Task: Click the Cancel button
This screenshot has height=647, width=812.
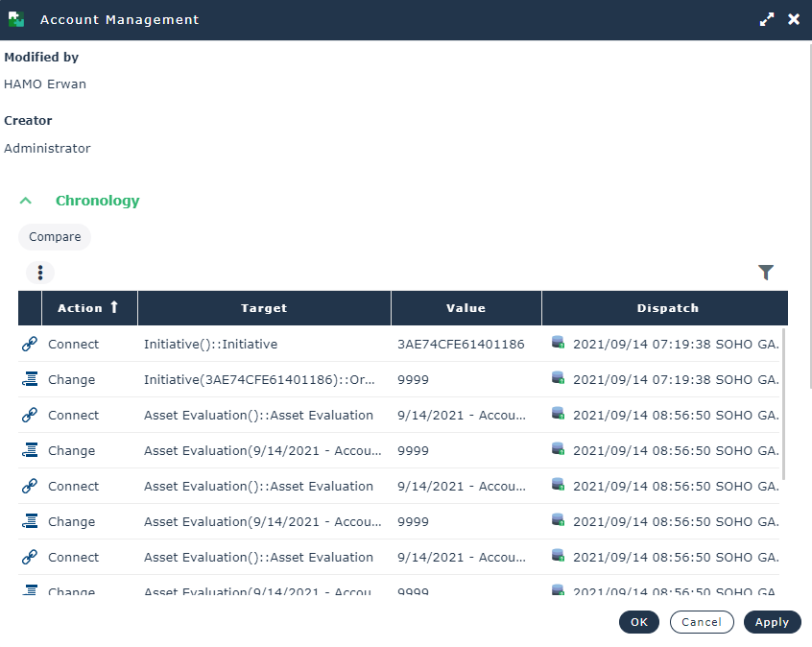Action: coord(702,622)
